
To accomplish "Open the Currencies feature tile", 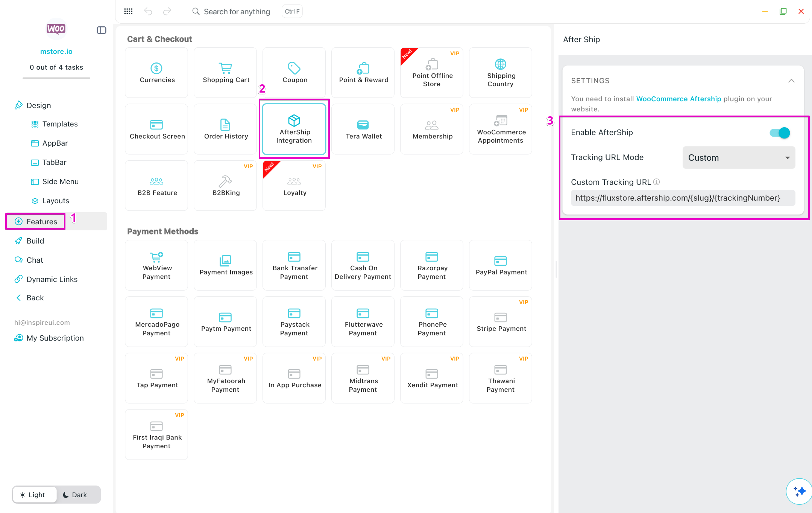I will 156,73.
